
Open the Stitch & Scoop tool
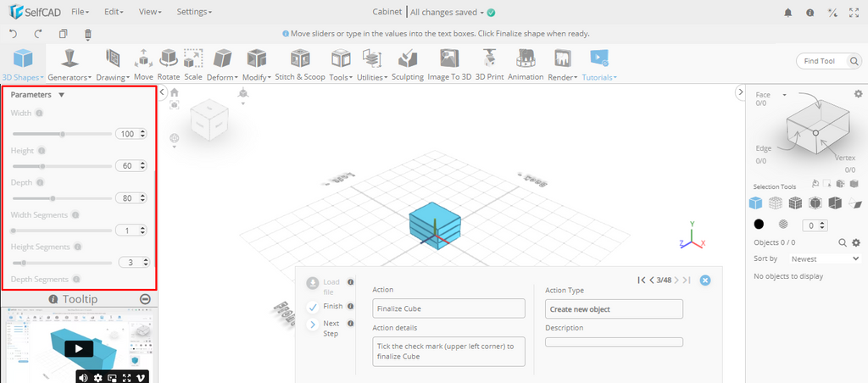(x=300, y=64)
